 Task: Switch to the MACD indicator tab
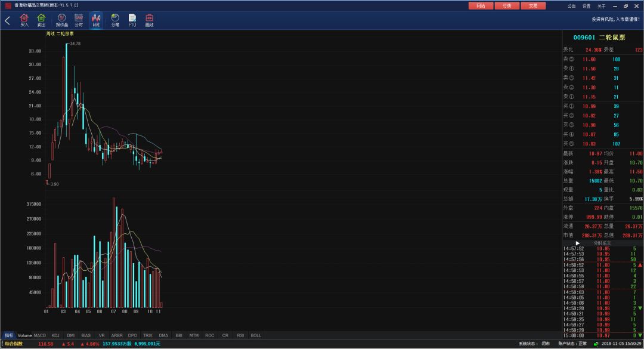40,335
